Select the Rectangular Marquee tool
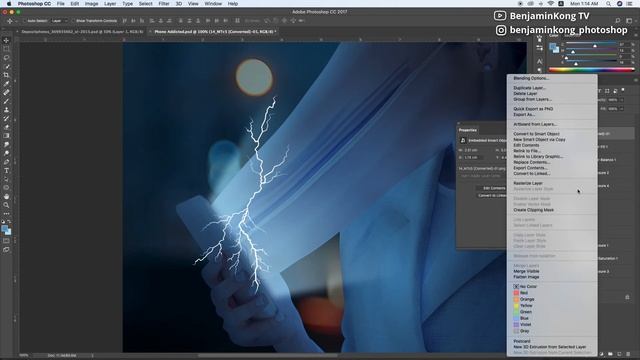Image resolution: width=640 pixels, height=360 pixels. 6,49
